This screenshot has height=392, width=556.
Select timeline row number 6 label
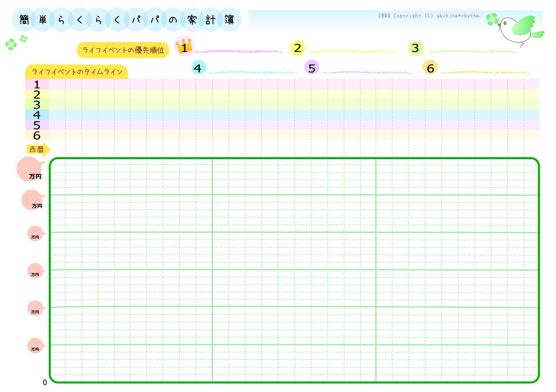(x=37, y=135)
